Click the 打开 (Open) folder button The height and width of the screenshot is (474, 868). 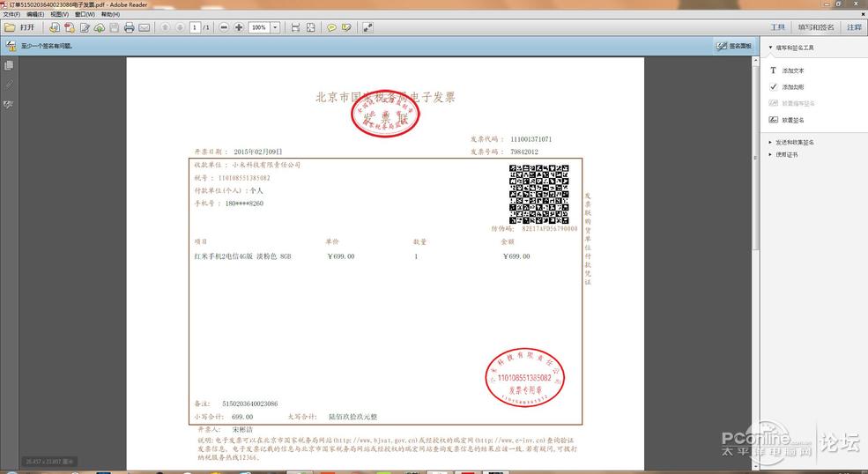pyautogui.click(x=19, y=27)
